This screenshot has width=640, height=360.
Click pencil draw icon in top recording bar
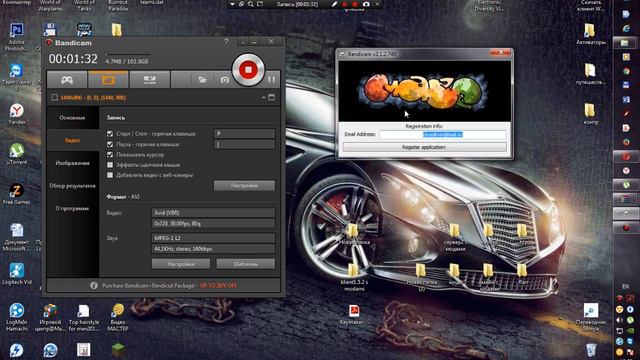pos(334,4)
